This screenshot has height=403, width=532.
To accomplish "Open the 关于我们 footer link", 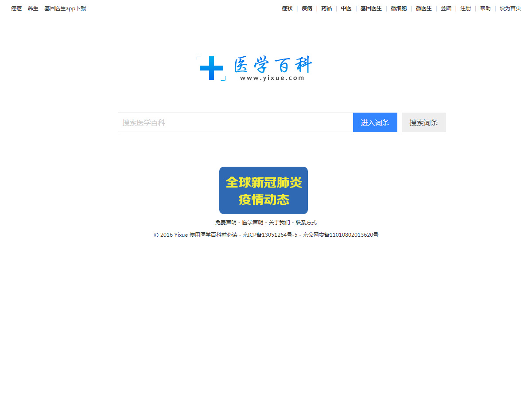I will tap(280, 223).
